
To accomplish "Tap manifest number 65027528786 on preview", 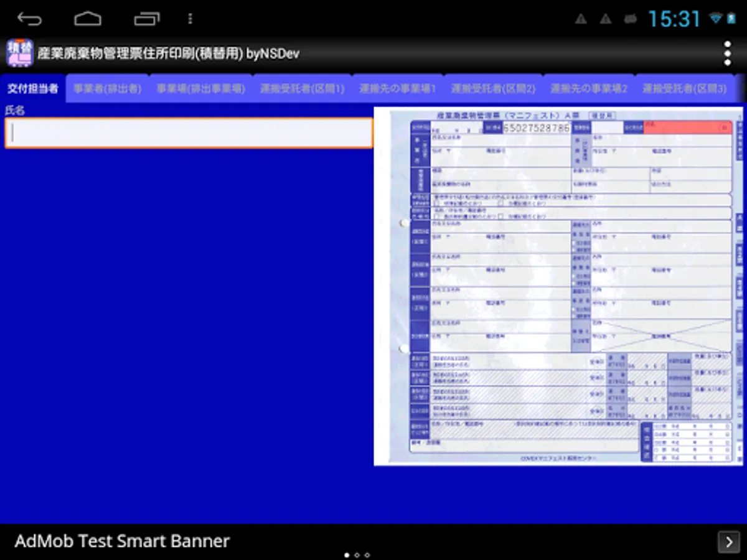I will [x=536, y=128].
